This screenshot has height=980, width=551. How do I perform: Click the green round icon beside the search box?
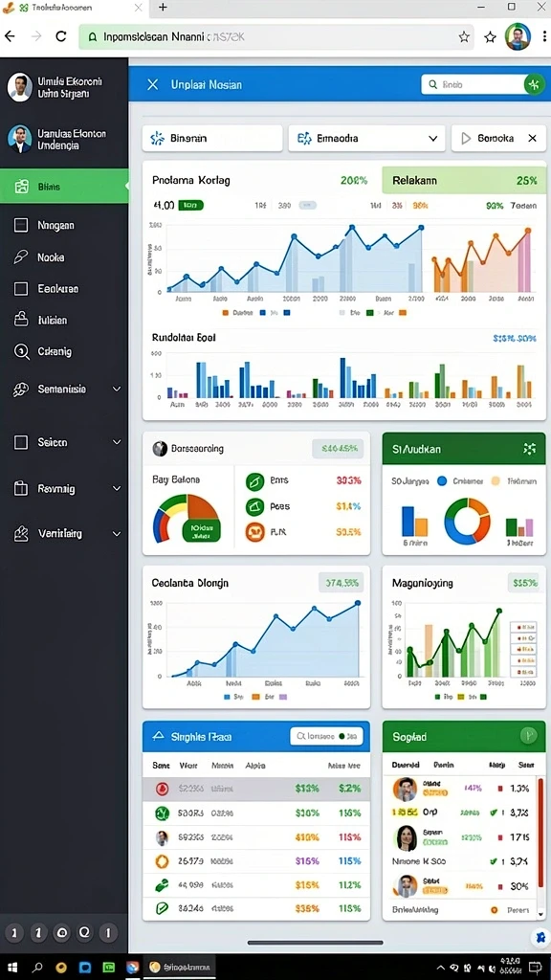coord(534,84)
